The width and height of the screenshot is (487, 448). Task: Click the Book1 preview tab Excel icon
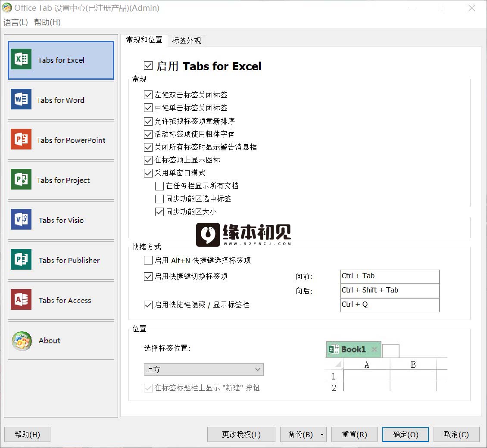334,349
